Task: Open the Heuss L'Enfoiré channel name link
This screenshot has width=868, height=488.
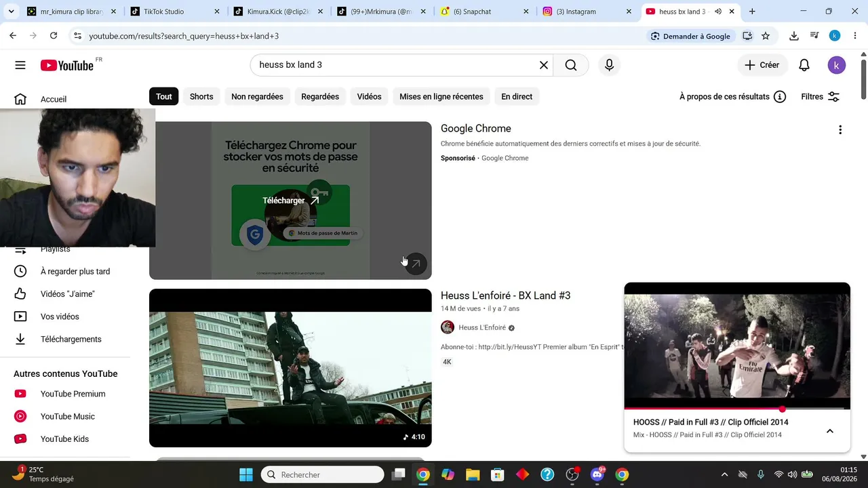Action: (482, 327)
